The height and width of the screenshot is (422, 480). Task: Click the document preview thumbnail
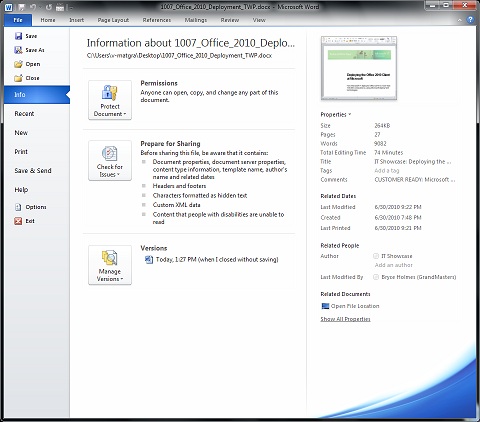coord(359,68)
